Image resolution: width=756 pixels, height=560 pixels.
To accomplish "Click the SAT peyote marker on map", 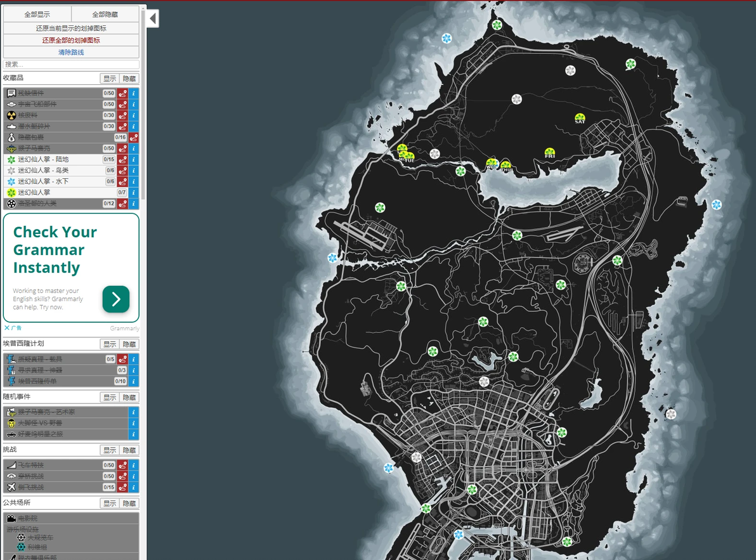I will [x=580, y=117].
